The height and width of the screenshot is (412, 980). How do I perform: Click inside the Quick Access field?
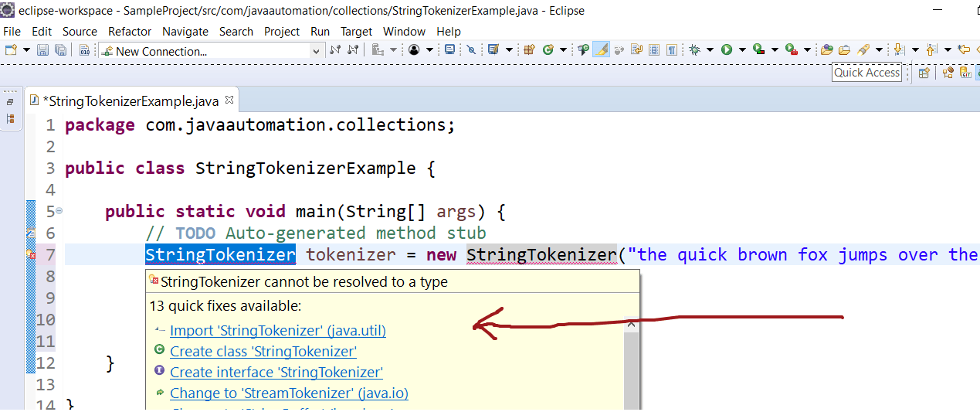tap(866, 72)
